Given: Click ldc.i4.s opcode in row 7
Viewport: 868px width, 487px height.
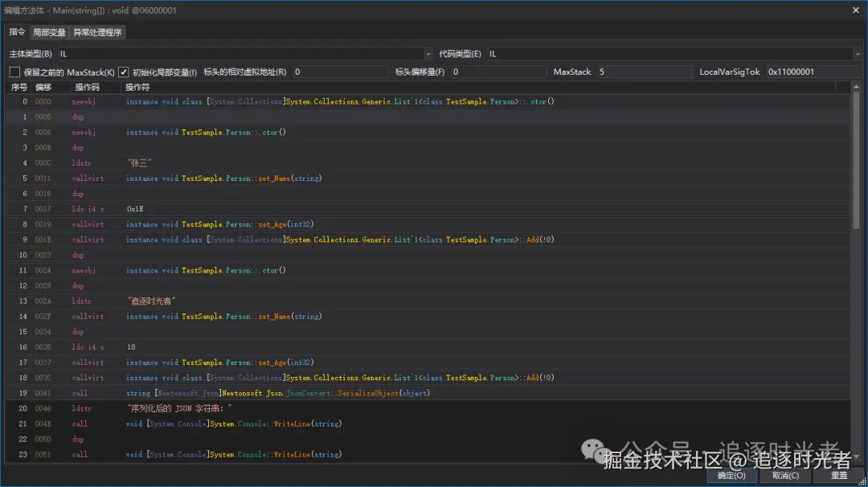Looking at the screenshot, I should coord(88,209).
